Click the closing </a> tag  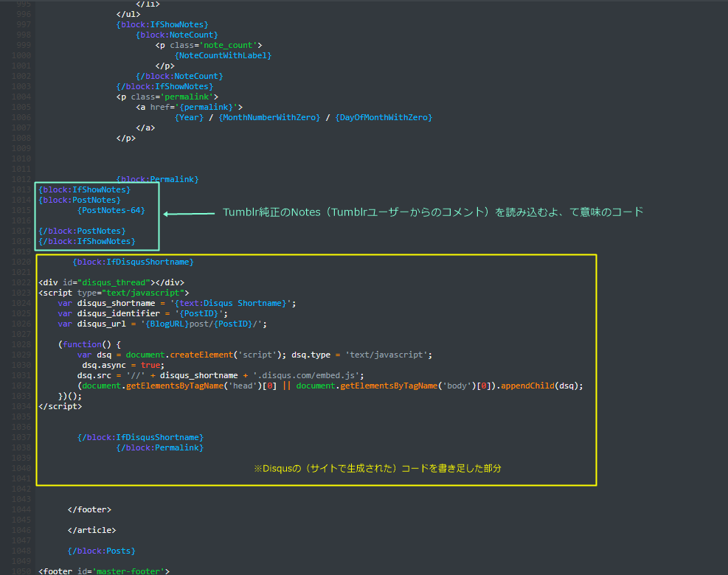pos(145,128)
